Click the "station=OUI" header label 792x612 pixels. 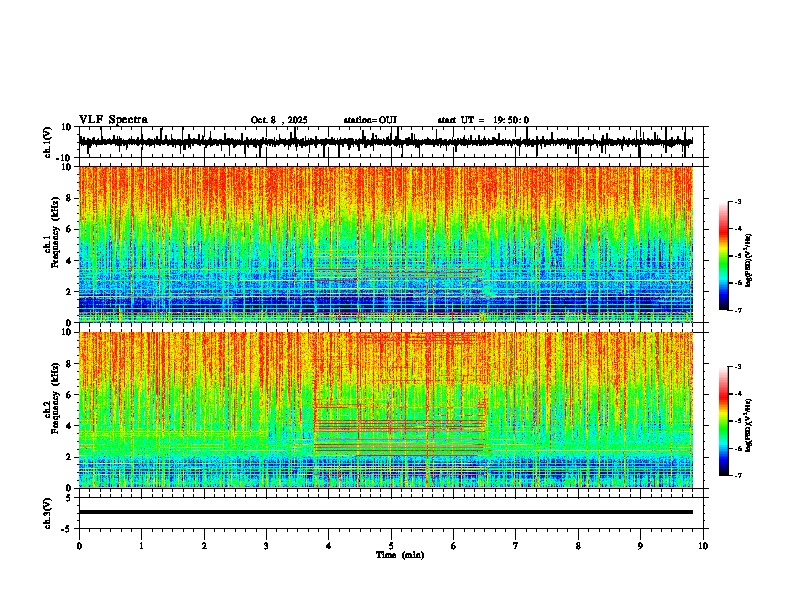coord(370,120)
